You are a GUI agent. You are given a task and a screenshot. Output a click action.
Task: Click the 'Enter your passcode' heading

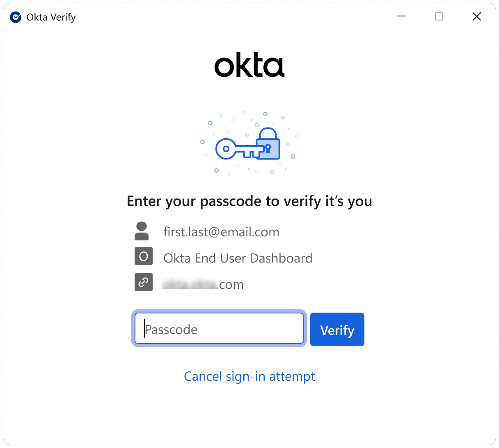pos(249,201)
